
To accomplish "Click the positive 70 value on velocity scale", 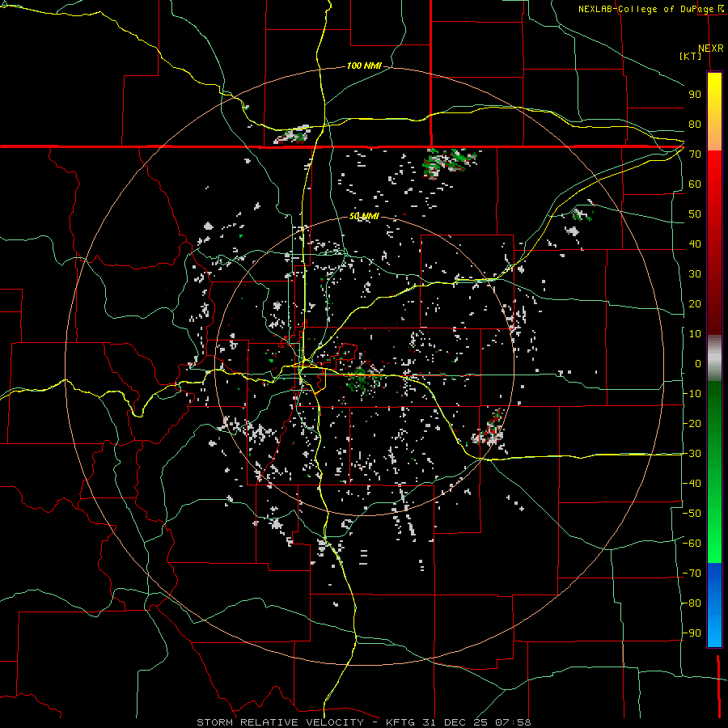I will pyautogui.click(x=695, y=154).
